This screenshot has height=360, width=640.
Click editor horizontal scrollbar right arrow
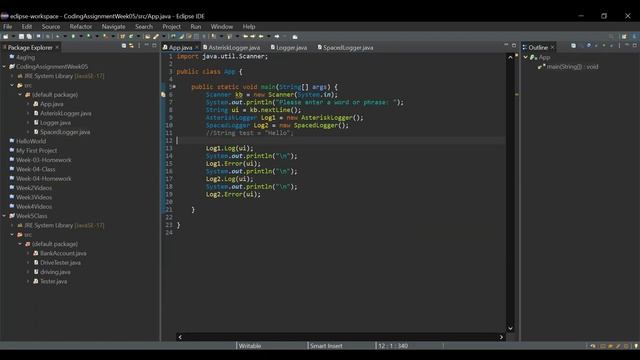[x=501, y=337]
